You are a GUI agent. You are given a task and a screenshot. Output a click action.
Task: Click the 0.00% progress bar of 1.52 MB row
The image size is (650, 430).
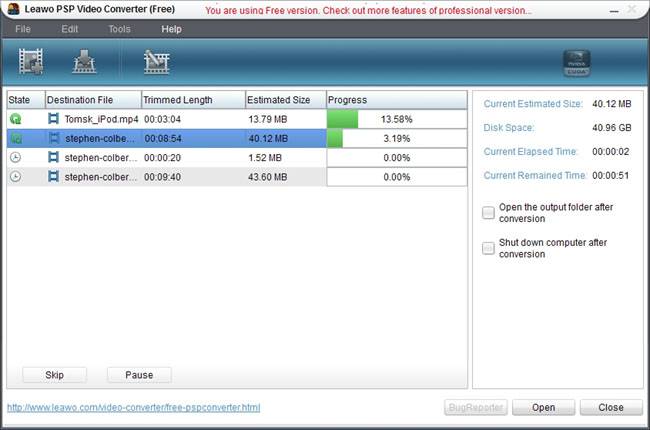point(397,158)
